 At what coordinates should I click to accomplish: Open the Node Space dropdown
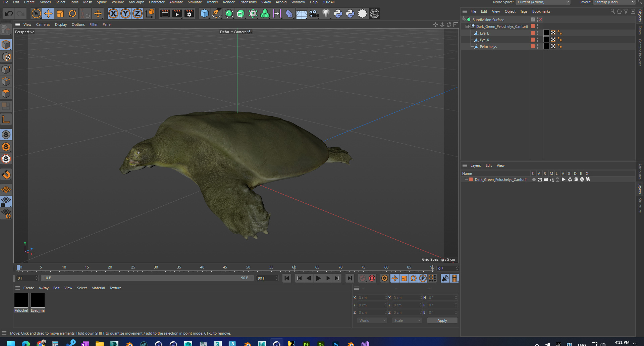(543, 2)
